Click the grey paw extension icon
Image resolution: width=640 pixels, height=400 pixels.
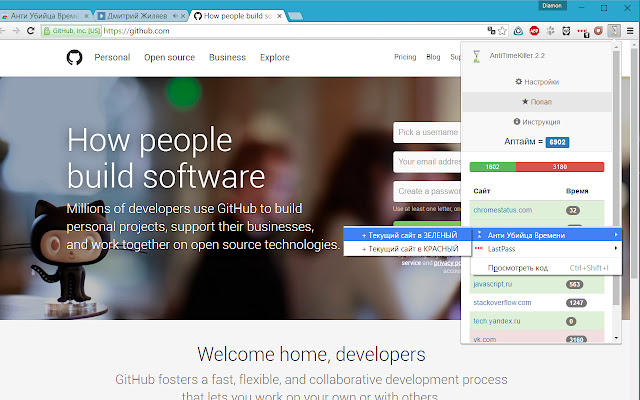click(550, 31)
